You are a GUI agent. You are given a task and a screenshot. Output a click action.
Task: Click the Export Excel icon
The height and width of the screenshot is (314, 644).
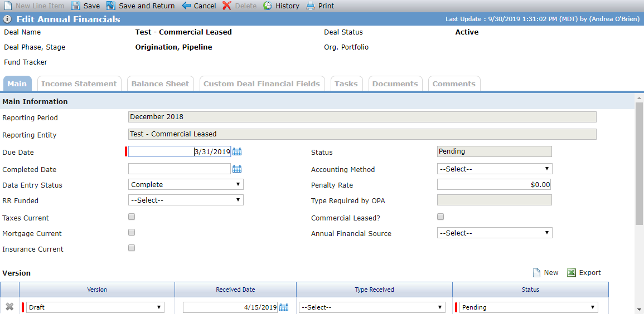pyautogui.click(x=572, y=273)
